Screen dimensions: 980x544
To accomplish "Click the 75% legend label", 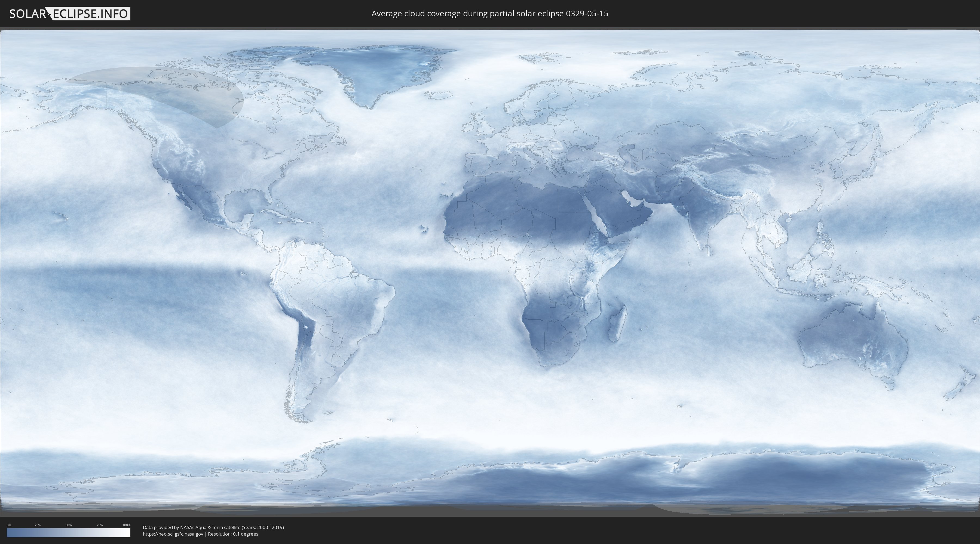I will click(99, 525).
